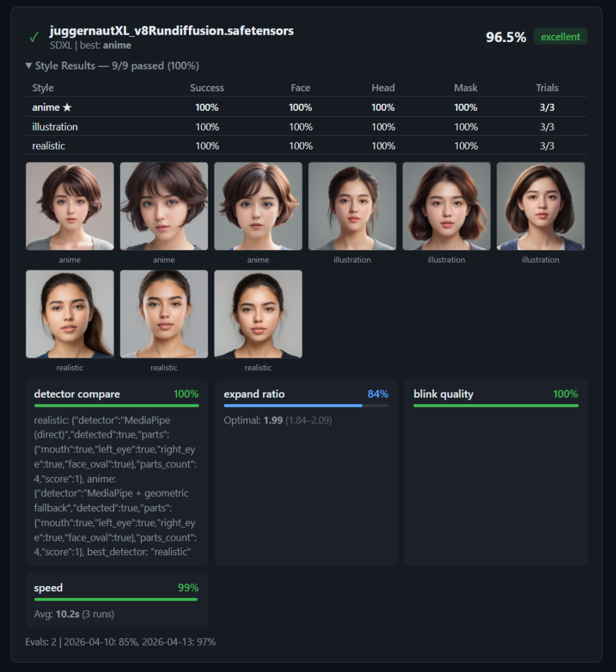Select the juggernautXL_v8Rundiffusion.safetensors title
Image resolution: width=616 pixels, height=672 pixels.
[171, 31]
